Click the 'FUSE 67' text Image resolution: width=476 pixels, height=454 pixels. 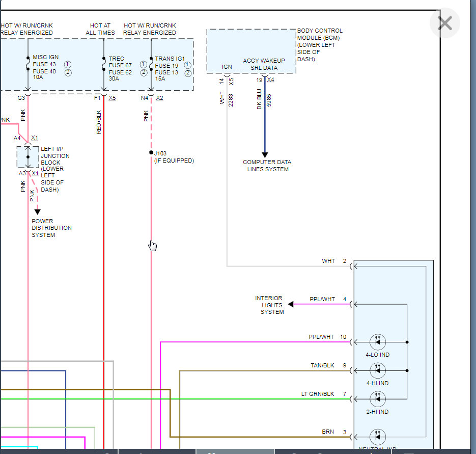[120, 65]
